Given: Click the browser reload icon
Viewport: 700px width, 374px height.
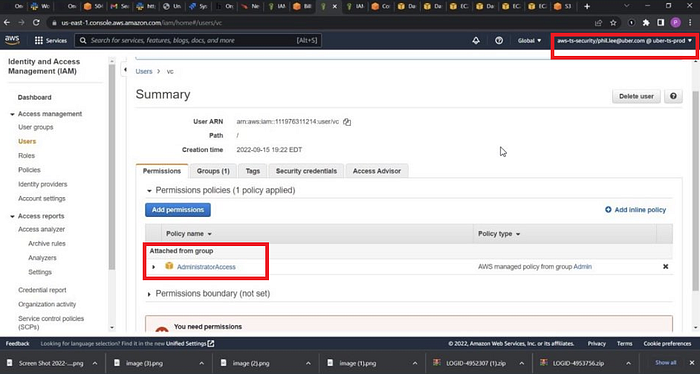Looking at the screenshot, I should click(36, 22).
